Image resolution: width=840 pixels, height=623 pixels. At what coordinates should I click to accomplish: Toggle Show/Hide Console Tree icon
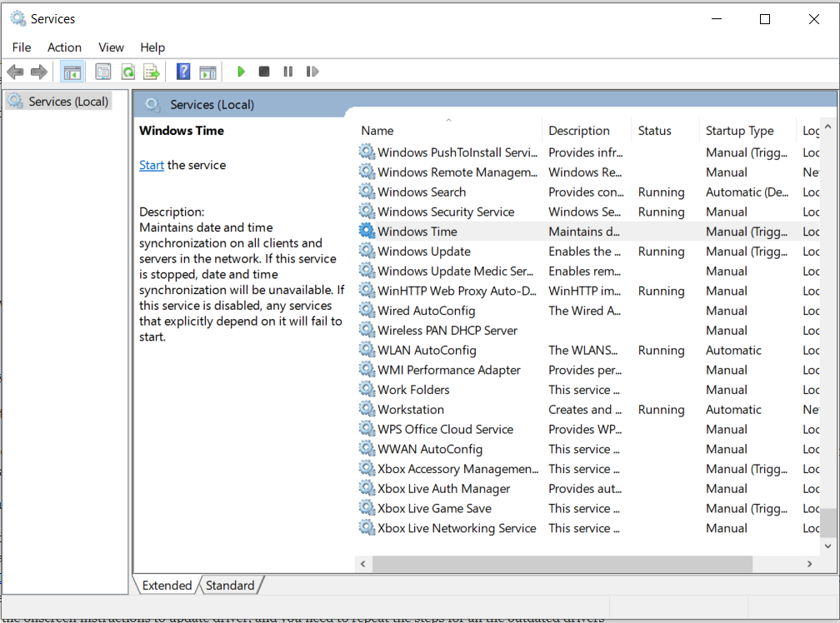72,72
